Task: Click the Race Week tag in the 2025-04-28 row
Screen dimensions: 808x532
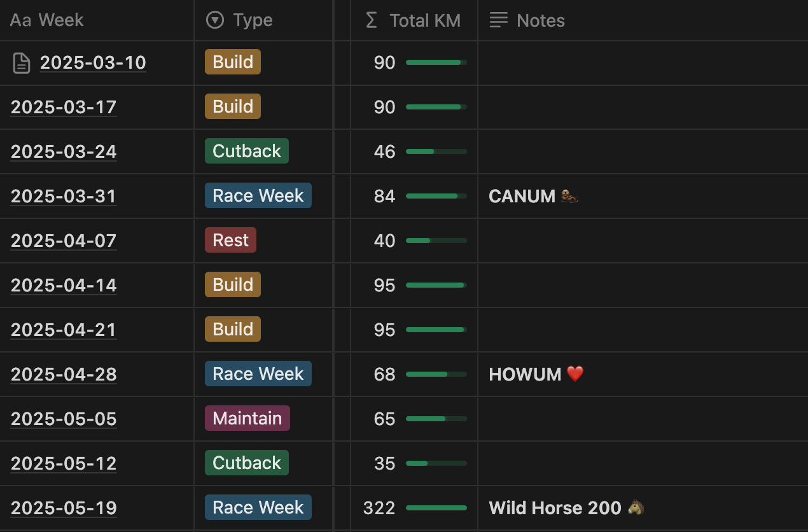Action: click(258, 374)
